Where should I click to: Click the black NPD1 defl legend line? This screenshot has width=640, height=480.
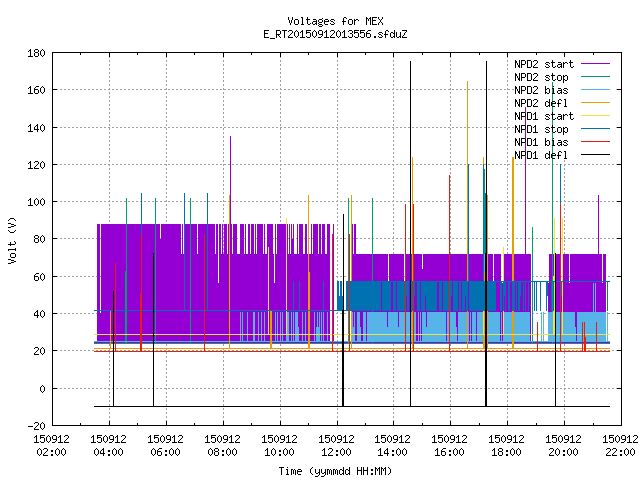coord(596,155)
